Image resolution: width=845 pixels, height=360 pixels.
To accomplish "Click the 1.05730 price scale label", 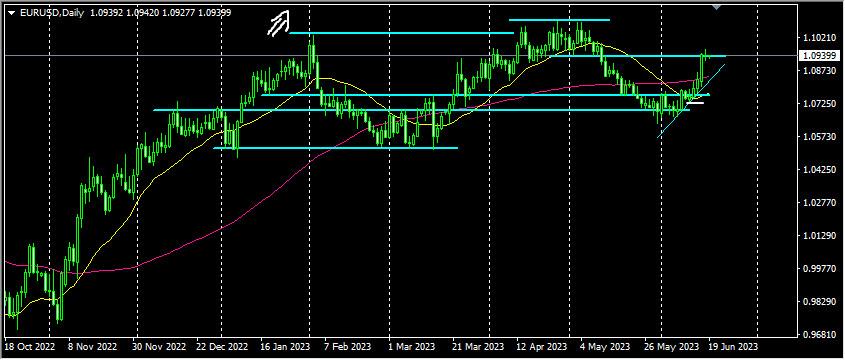I will [818, 137].
